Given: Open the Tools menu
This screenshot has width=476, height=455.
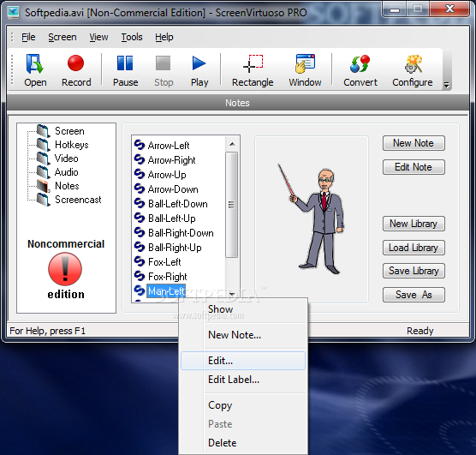Looking at the screenshot, I should click(x=132, y=37).
